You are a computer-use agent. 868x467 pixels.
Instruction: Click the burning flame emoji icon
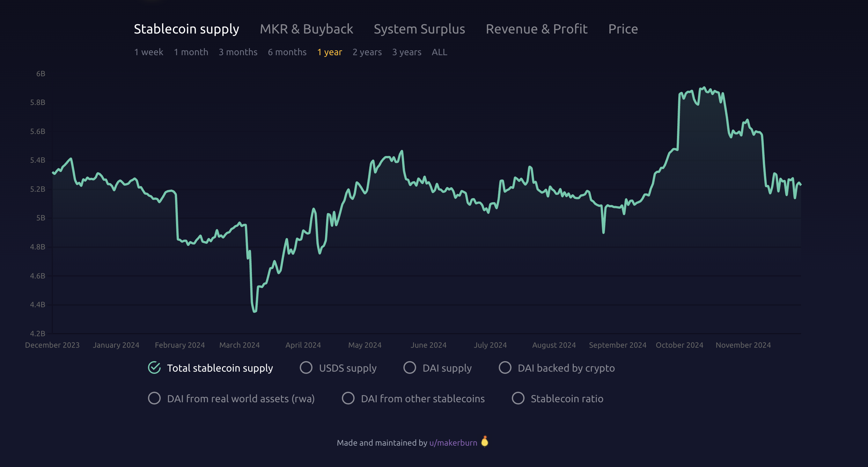(x=485, y=441)
